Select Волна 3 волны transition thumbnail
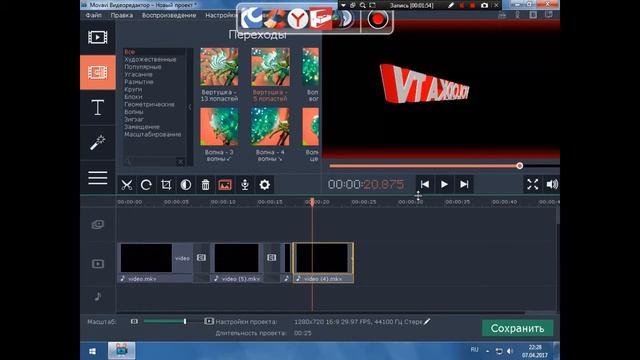640x360 pixels. [x=219, y=127]
